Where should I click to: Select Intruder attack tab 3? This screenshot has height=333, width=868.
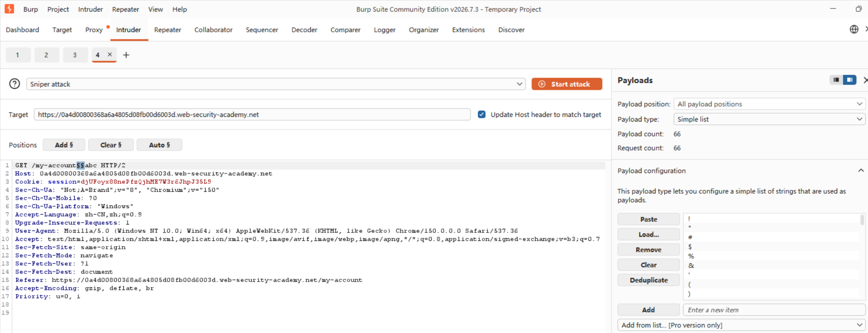[x=75, y=55]
